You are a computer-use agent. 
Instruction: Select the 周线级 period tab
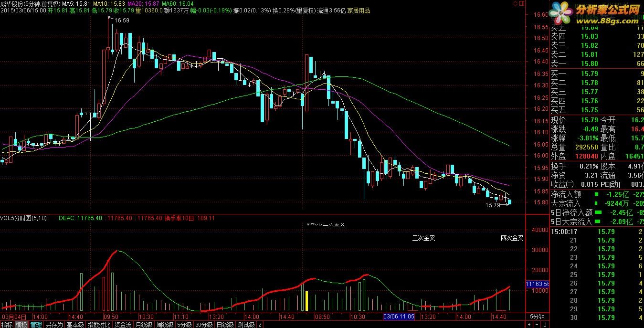coord(165,325)
